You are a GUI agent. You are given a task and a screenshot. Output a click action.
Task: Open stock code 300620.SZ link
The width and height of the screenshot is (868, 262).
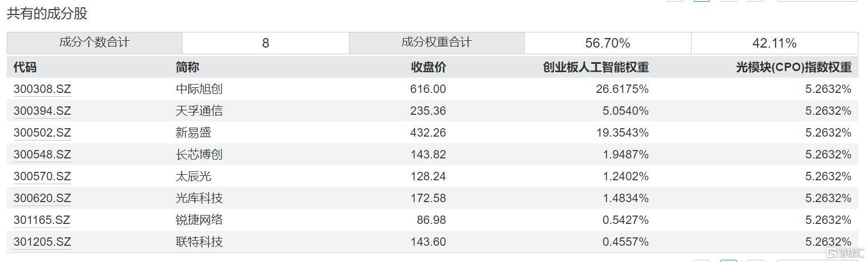(x=43, y=198)
